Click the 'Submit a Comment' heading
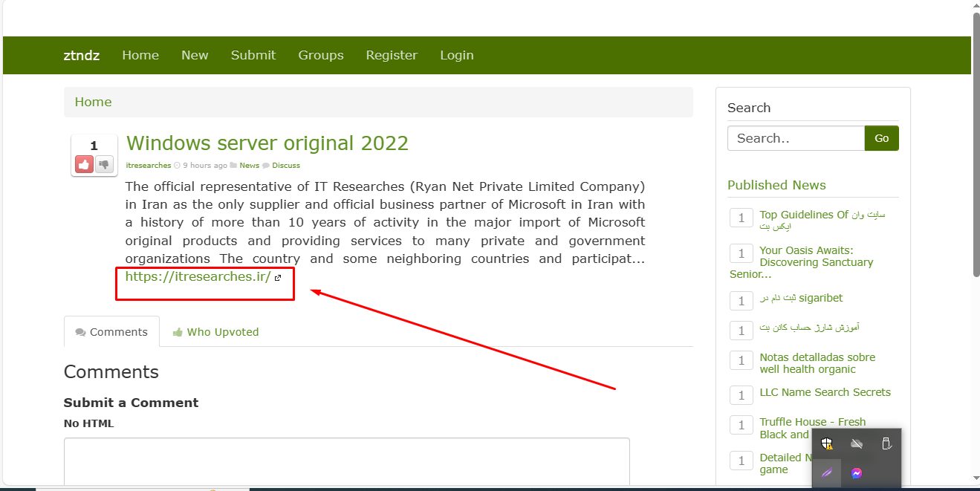 coord(131,403)
